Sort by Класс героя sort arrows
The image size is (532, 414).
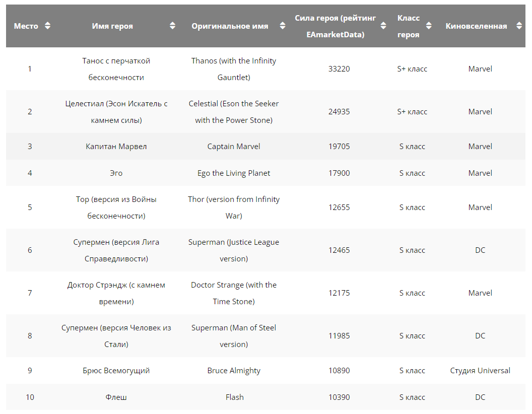pyautogui.click(x=429, y=26)
